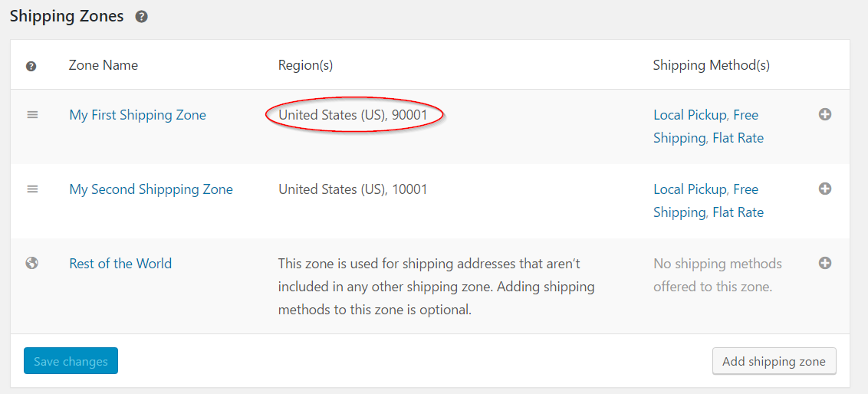Click the help icon in table header
Image resolution: width=868 pixels, height=394 pixels.
click(31, 67)
